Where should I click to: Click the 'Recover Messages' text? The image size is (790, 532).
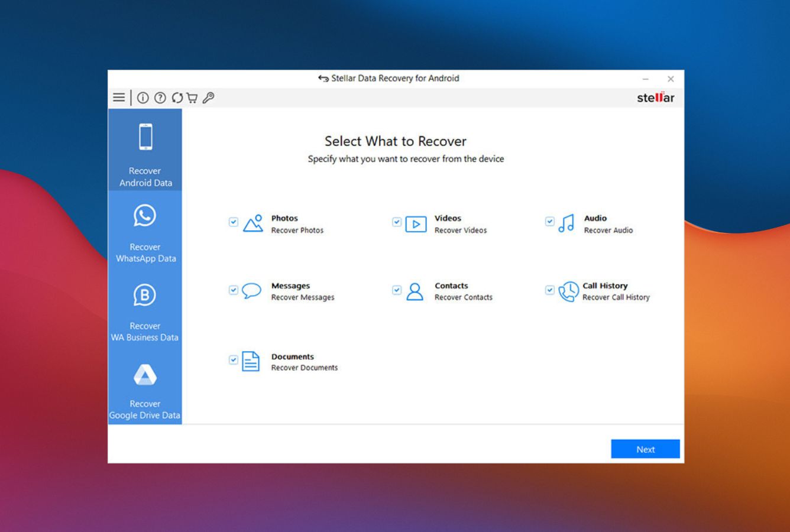[x=303, y=297]
